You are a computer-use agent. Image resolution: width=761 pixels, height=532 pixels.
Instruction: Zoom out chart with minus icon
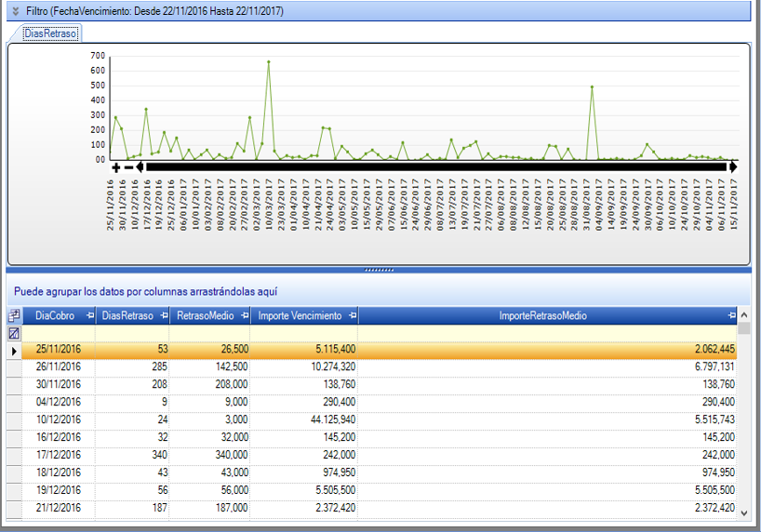128,167
